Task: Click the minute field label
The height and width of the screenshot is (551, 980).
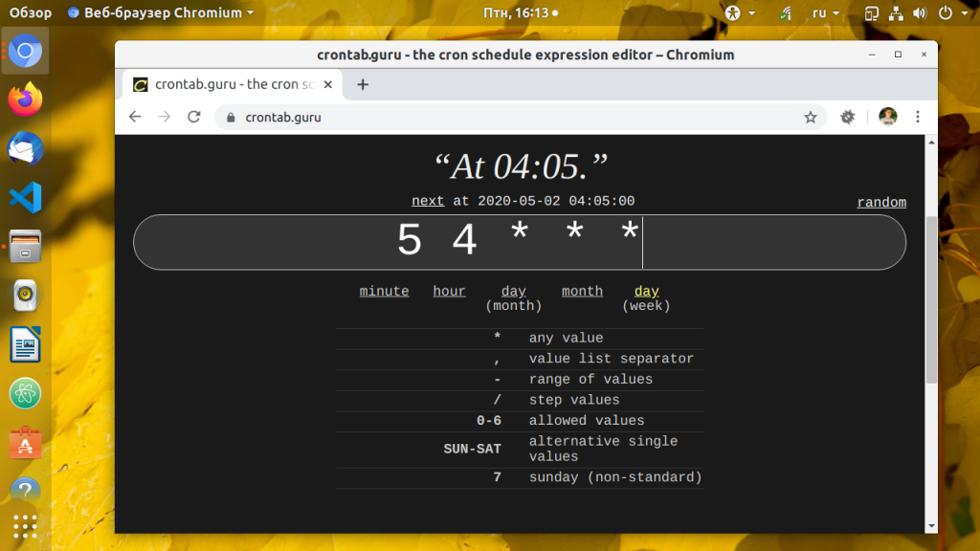Action: coord(384,292)
